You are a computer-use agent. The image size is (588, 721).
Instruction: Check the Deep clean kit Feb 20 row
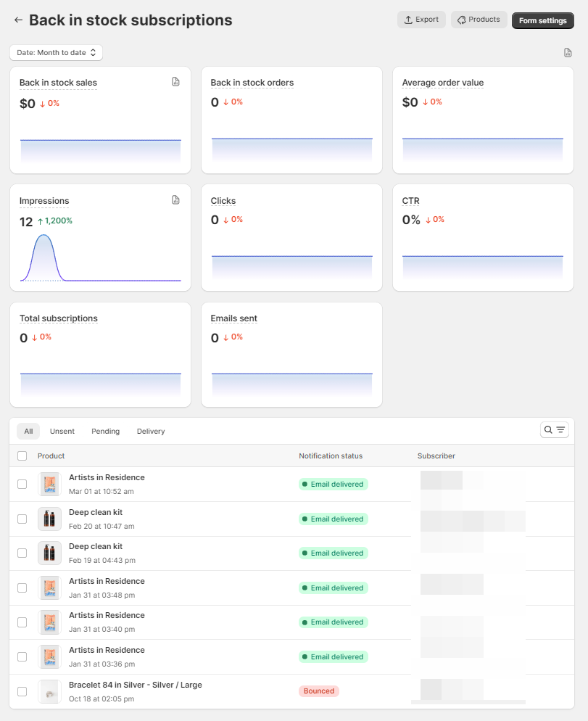(22, 519)
